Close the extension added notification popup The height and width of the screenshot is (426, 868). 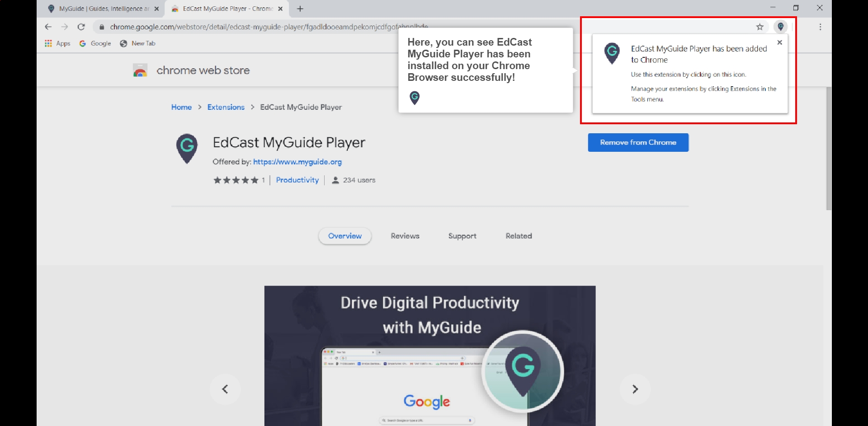point(779,42)
